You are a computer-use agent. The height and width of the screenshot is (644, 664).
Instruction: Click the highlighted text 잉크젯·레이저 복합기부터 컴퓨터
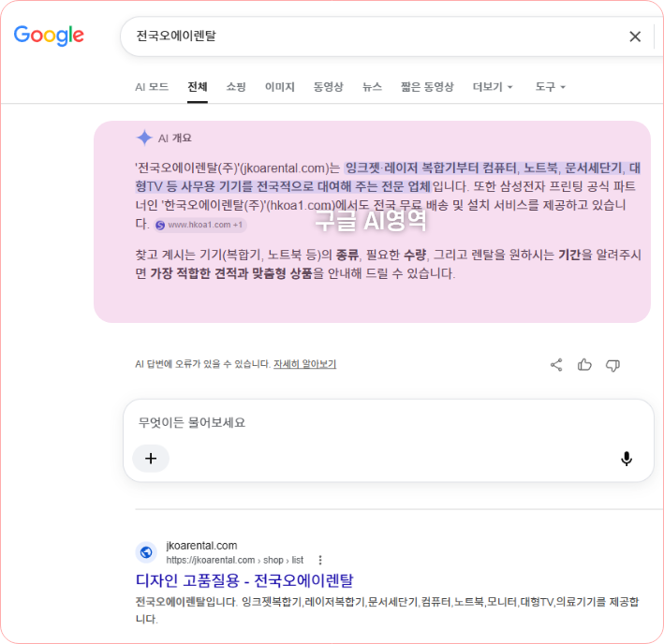[x=434, y=168]
